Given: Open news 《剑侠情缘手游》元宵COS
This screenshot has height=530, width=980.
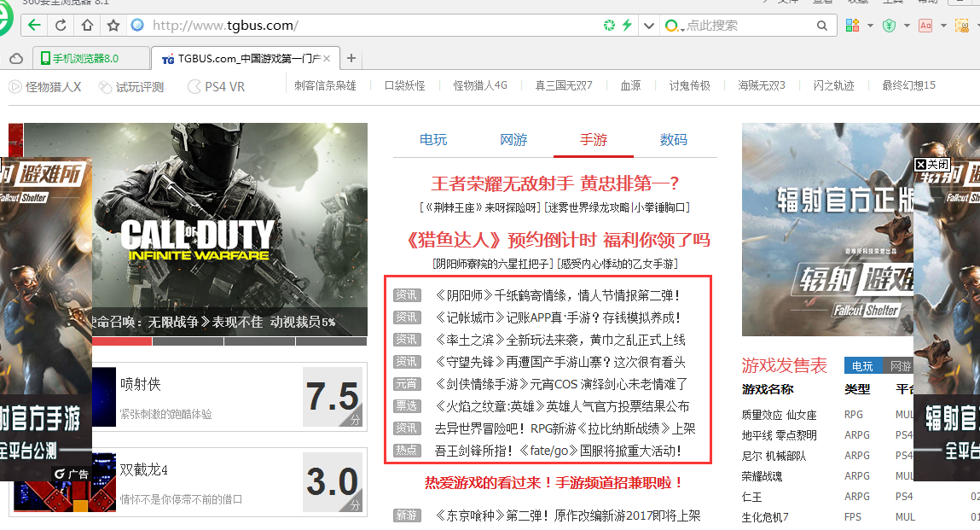Looking at the screenshot, I should [x=560, y=384].
